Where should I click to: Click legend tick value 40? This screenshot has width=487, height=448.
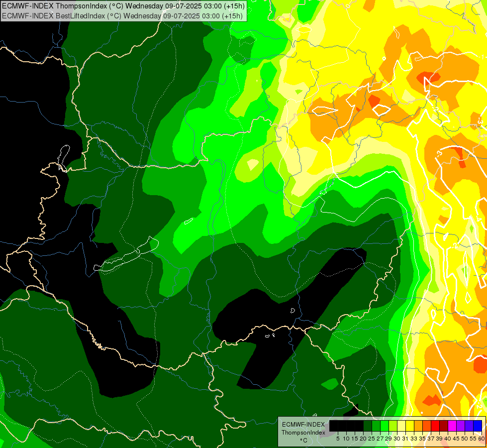click(448, 439)
